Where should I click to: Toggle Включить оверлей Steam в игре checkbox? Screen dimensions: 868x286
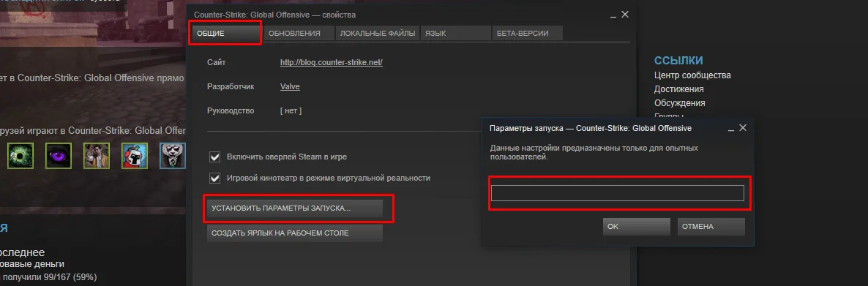[215, 157]
